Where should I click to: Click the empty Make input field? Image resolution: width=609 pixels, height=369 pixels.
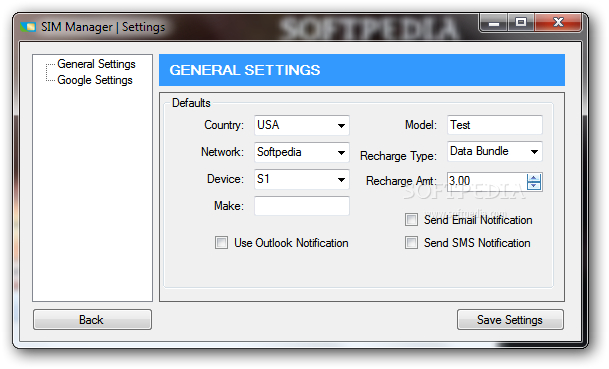point(302,206)
